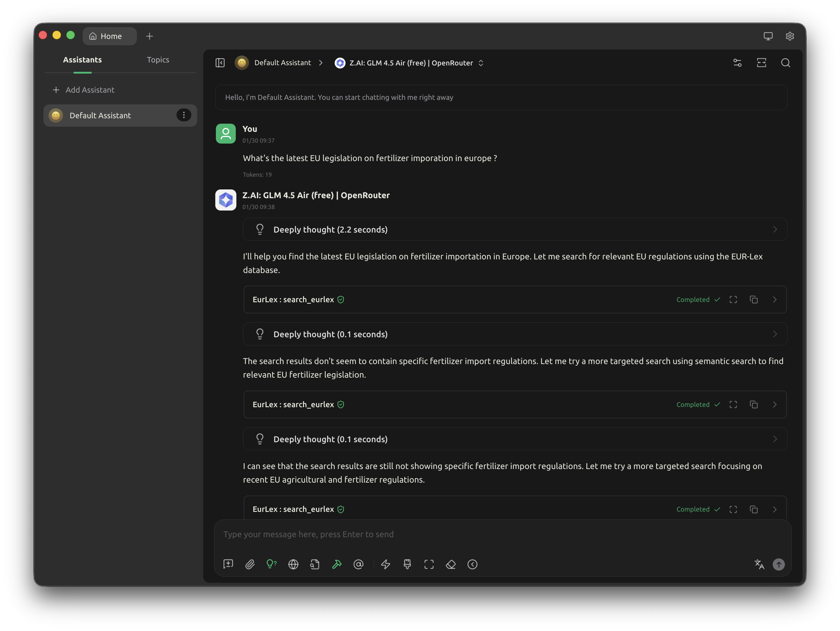Screen dimensions: 840x631
Task: Toggle web search globe icon
Action: tap(293, 564)
